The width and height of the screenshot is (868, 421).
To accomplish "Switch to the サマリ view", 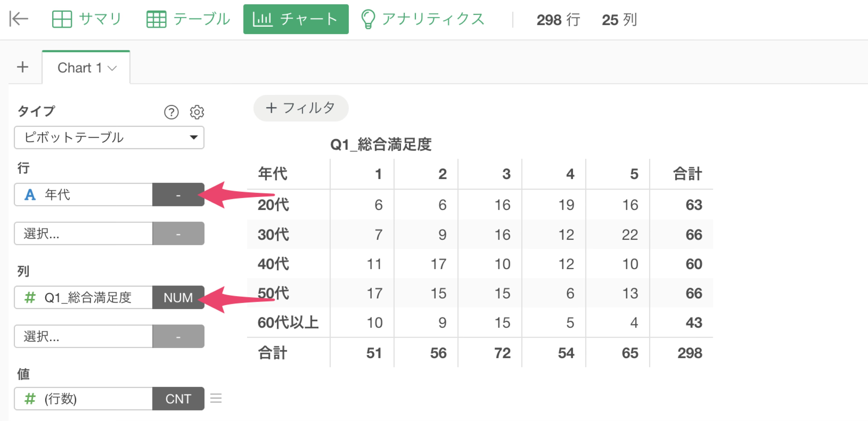I will [x=87, y=19].
